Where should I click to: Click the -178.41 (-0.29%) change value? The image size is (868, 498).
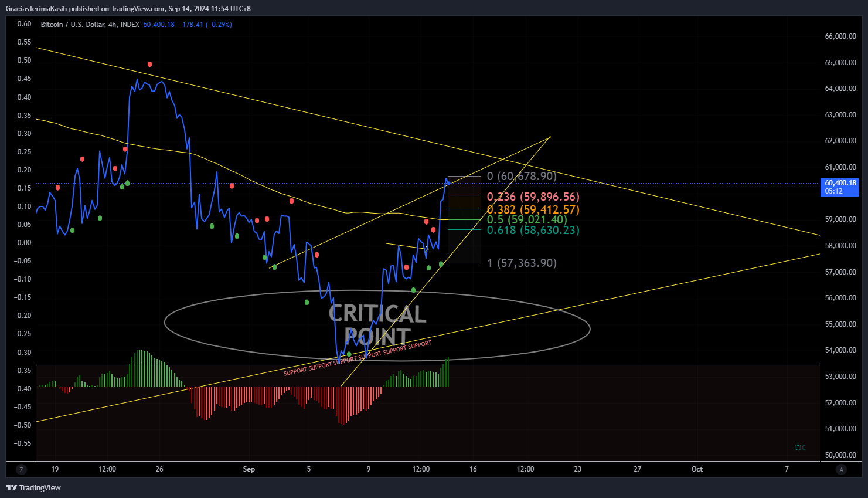click(205, 25)
